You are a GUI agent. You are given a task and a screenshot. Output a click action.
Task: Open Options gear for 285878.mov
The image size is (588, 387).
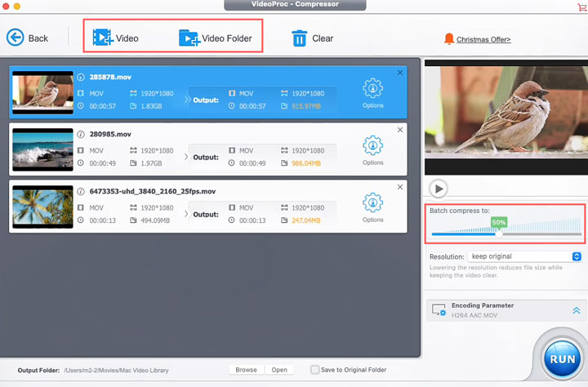click(x=372, y=88)
